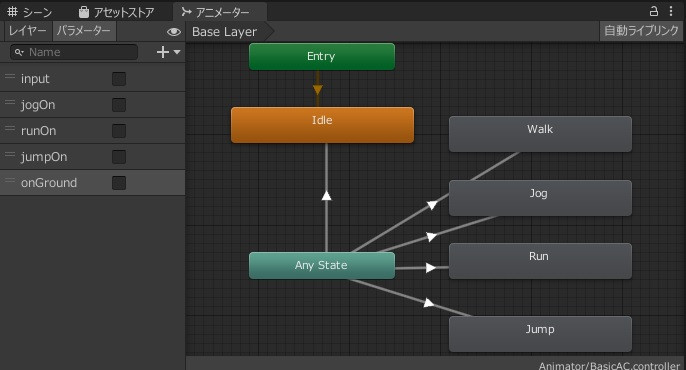Click the search magnifier icon in Name field
Viewport: 686px width, 370px height.
[19, 52]
